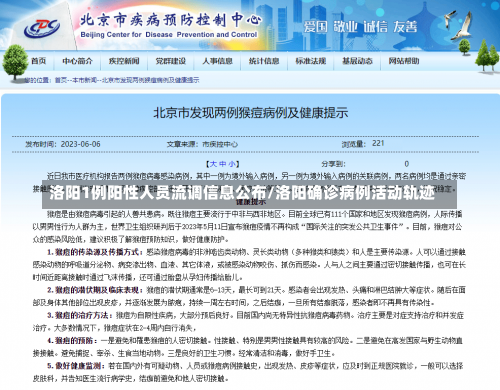Select the 党群建设 menu item
The image size is (500, 390).
click(x=171, y=61)
